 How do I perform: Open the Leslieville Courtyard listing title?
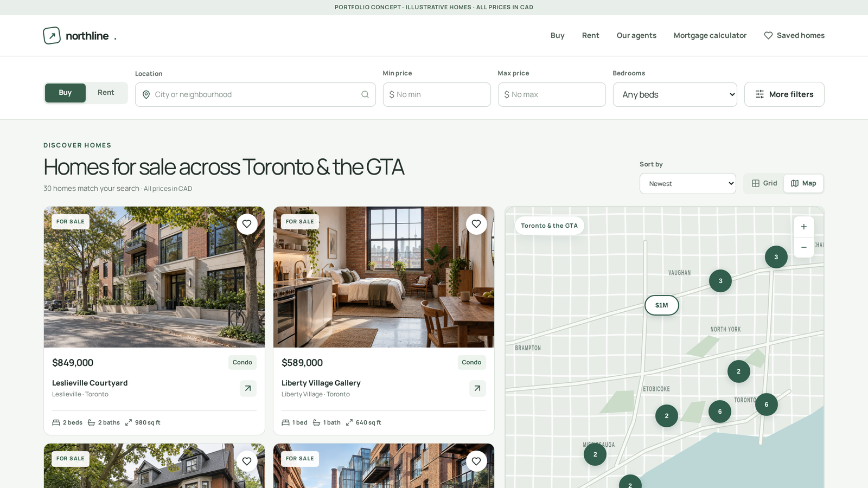90,383
